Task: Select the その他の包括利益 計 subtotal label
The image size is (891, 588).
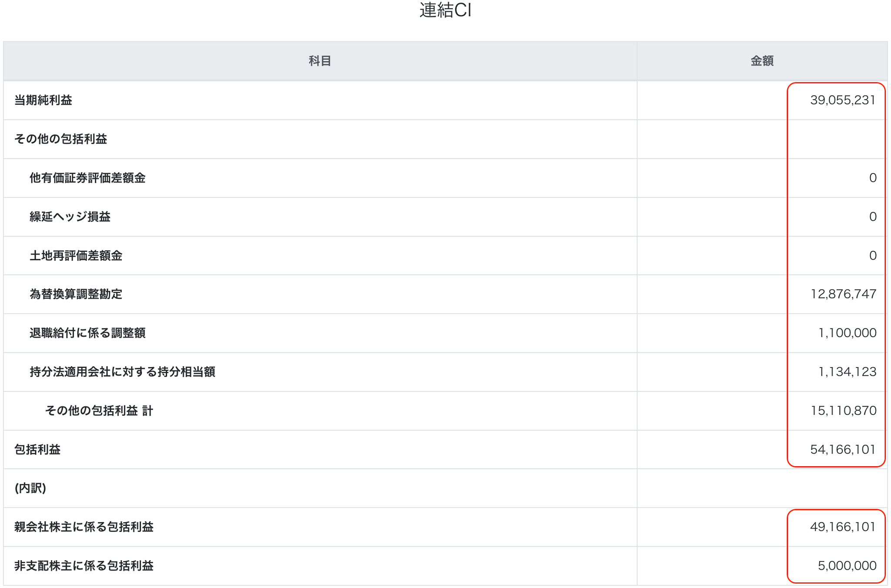Action: [x=99, y=411]
